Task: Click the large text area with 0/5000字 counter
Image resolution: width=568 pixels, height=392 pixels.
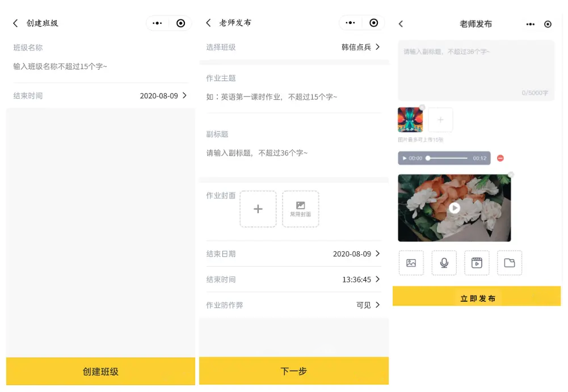Action: pos(476,70)
